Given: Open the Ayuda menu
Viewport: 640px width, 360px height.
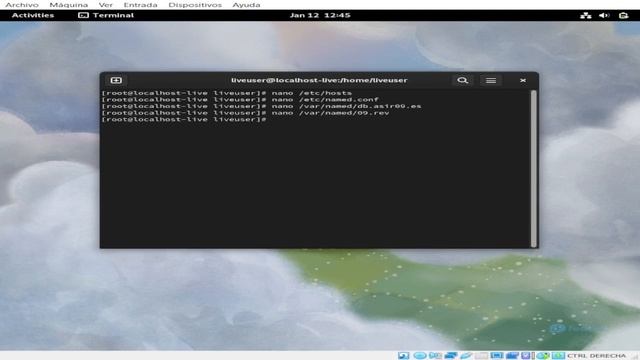Looking at the screenshot, I should coord(246,5).
